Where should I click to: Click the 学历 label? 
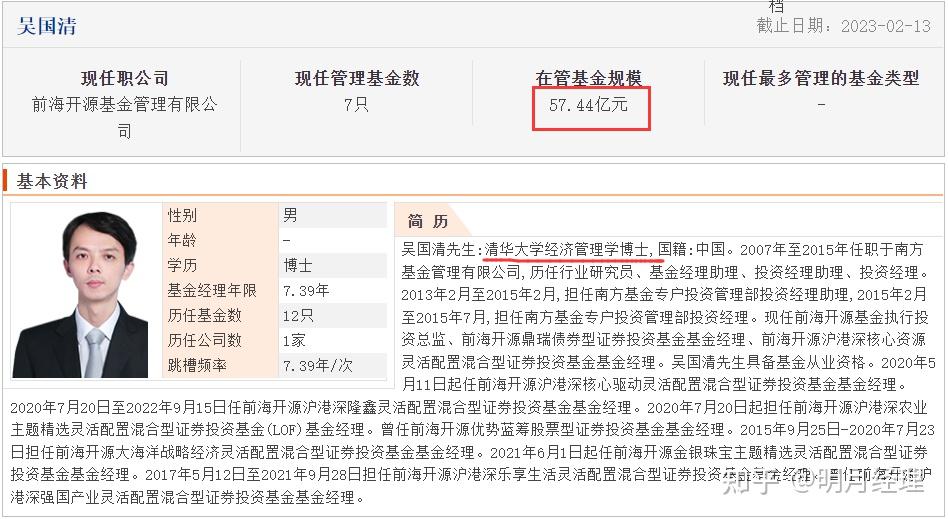tap(182, 266)
